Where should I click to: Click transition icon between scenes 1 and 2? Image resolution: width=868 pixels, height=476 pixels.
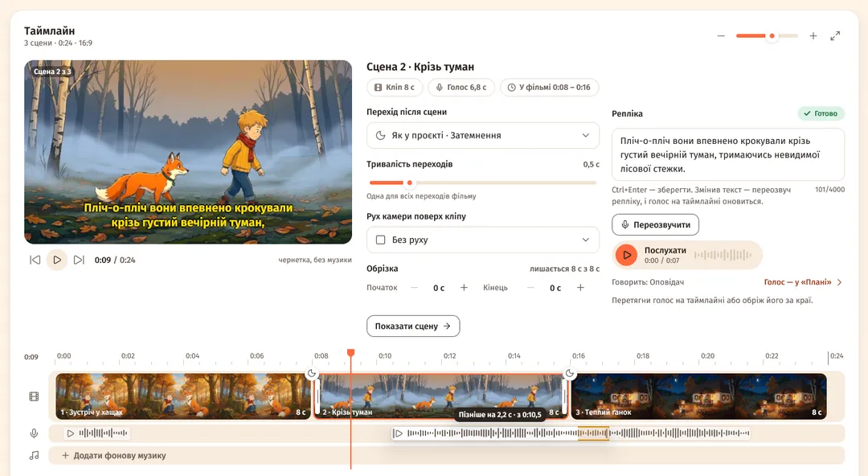[x=312, y=374]
